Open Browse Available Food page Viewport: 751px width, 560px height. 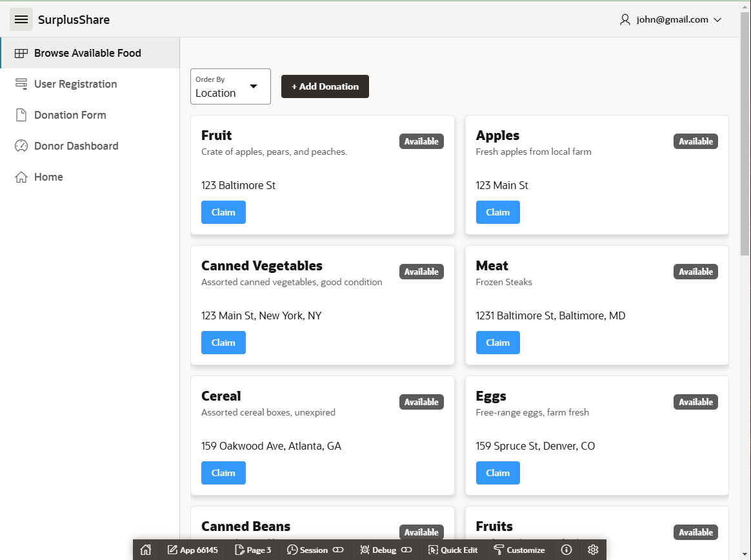tap(90, 53)
